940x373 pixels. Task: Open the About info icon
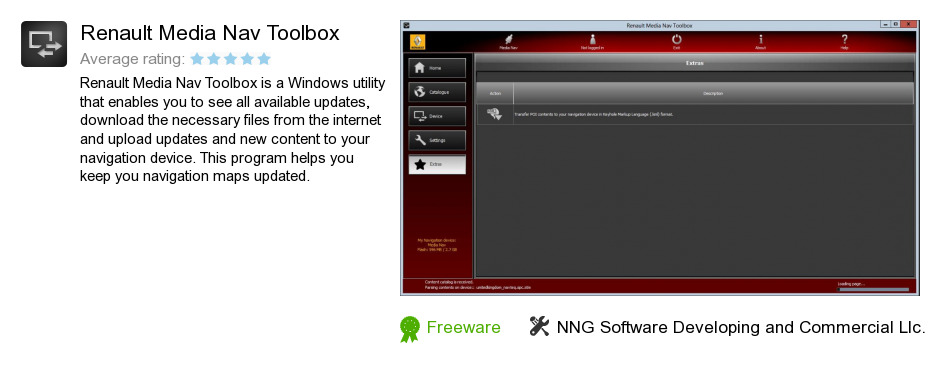[760, 39]
